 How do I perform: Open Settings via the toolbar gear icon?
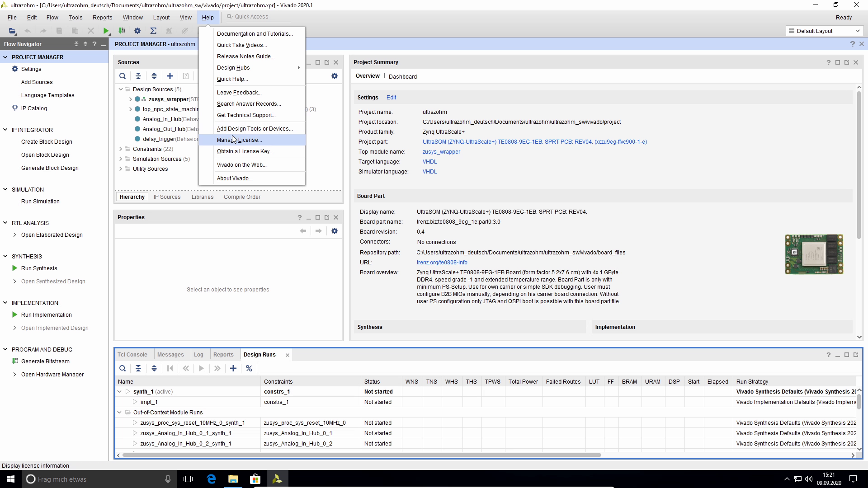(x=137, y=31)
